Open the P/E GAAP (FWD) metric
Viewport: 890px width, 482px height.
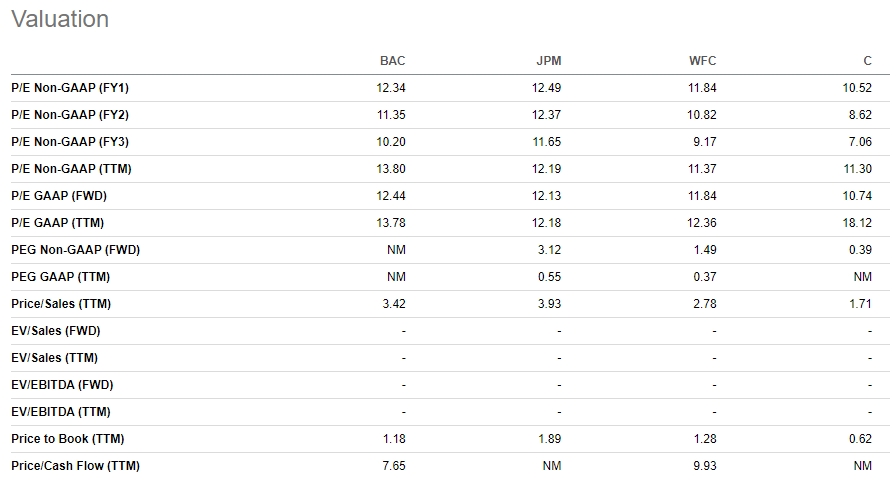[59, 196]
